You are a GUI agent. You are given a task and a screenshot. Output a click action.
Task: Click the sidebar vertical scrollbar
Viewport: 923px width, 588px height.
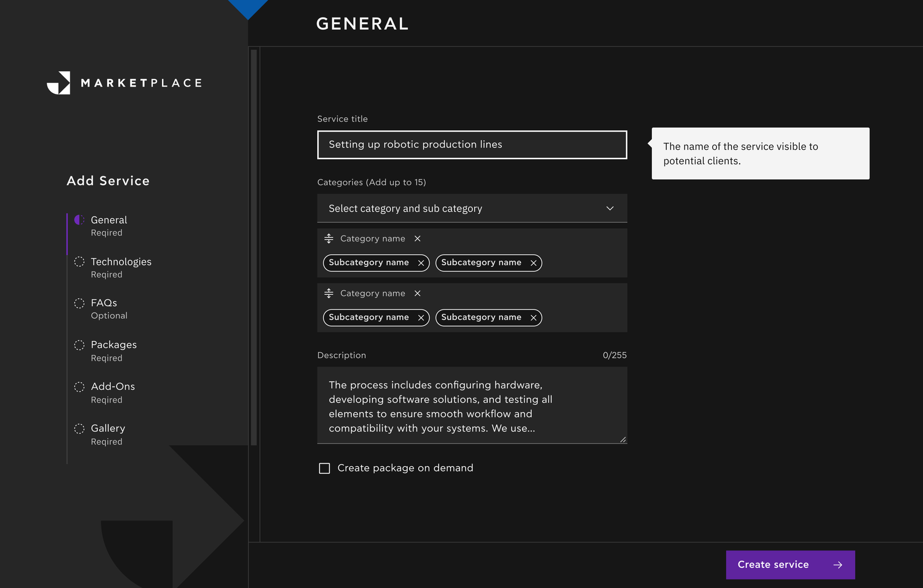click(254, 247)
